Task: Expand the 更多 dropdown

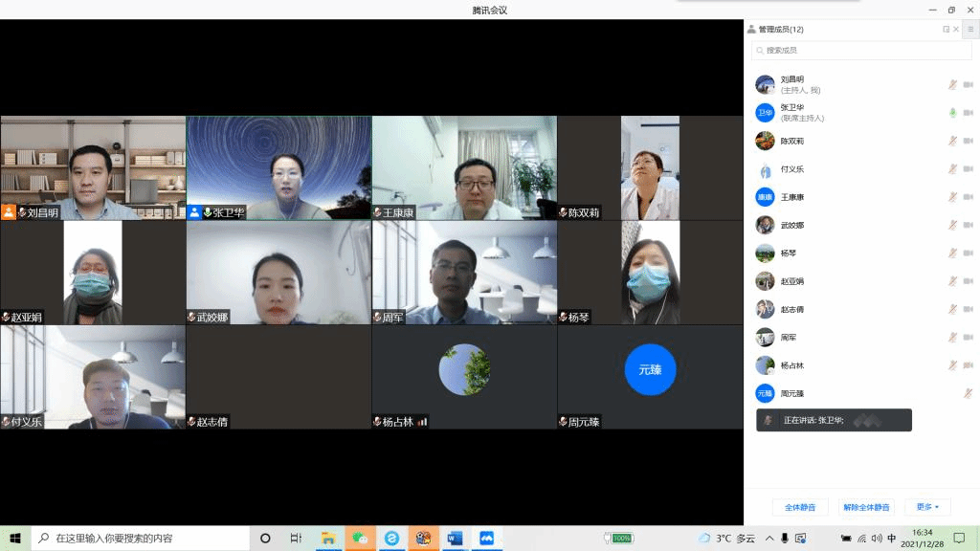Action: pyautogui.click(x=927, y=507)
